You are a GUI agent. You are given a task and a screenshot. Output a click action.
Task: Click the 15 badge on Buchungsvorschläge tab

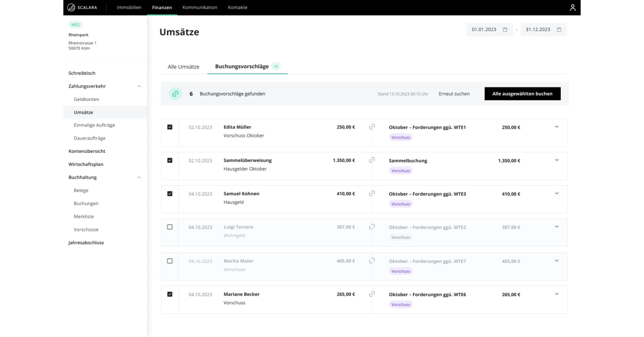(x=276, y=67)
